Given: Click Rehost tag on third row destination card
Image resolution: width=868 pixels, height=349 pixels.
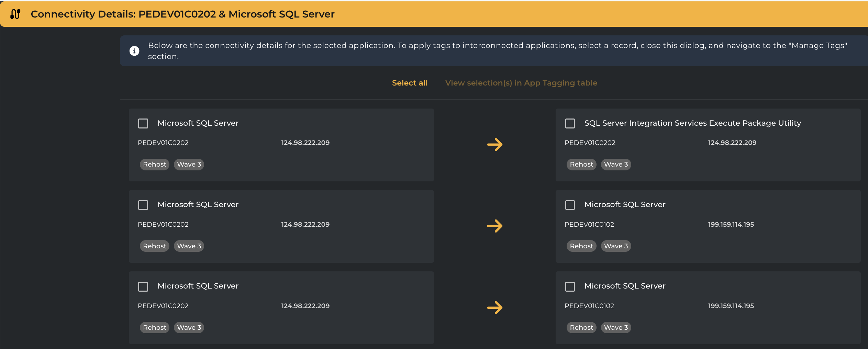Looking at the screenshot, I should click(581, 327).
